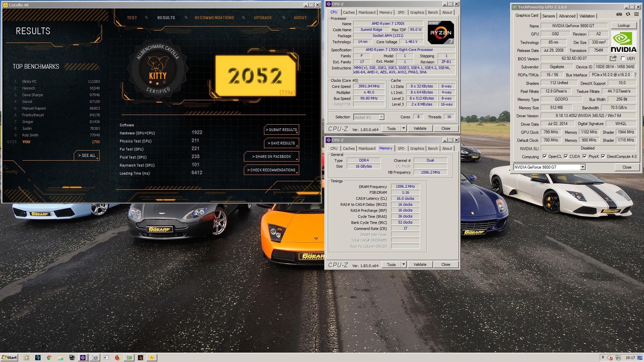The image size is (644, 362).
Task: Click Slinky PC top benchmark entry
Action: (57, 81)
